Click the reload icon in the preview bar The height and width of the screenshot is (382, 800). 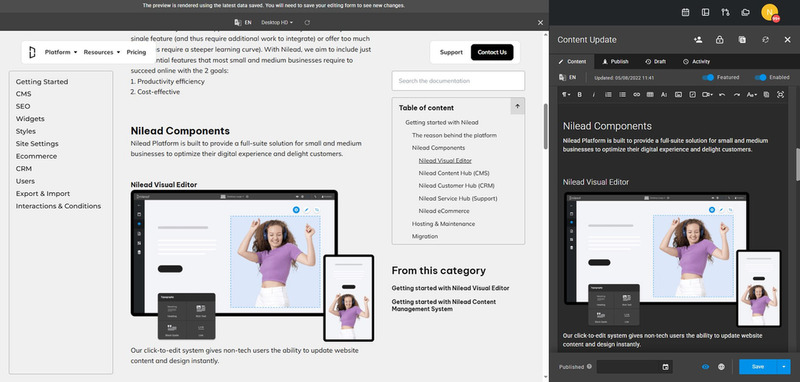pyautogui.click(x=307, y=22)
